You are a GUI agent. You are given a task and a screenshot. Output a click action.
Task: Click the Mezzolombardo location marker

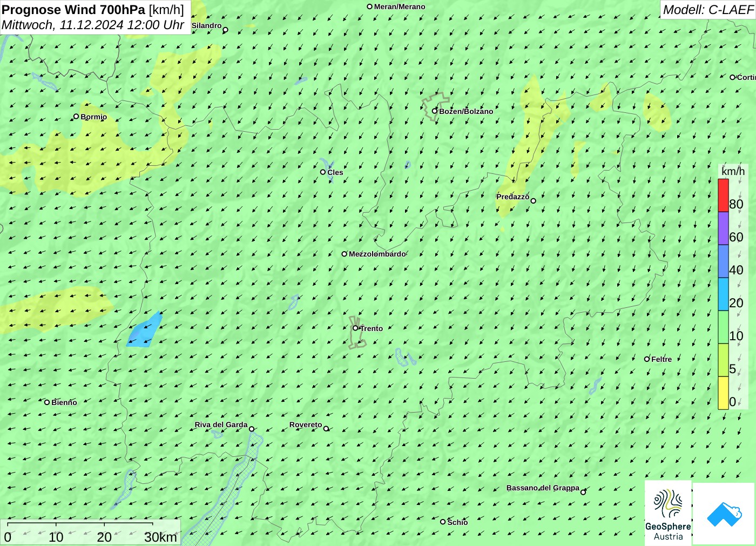[x=345, y=254]
